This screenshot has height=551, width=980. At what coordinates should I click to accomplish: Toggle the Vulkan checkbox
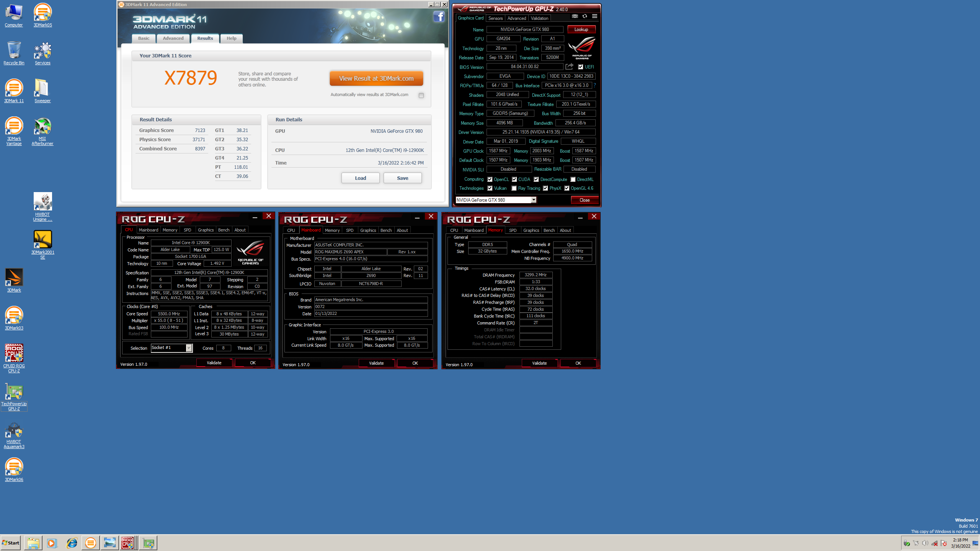[x=490, y=188]
